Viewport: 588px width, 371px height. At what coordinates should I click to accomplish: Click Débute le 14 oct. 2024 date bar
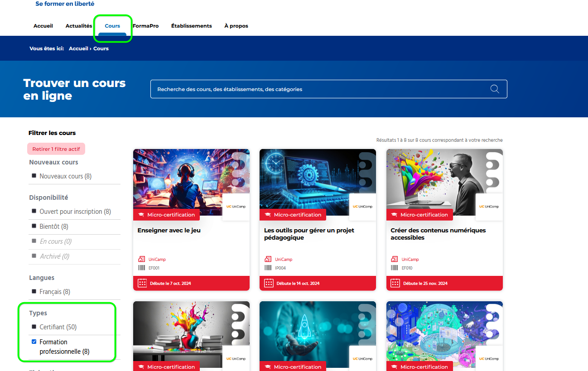318,283
